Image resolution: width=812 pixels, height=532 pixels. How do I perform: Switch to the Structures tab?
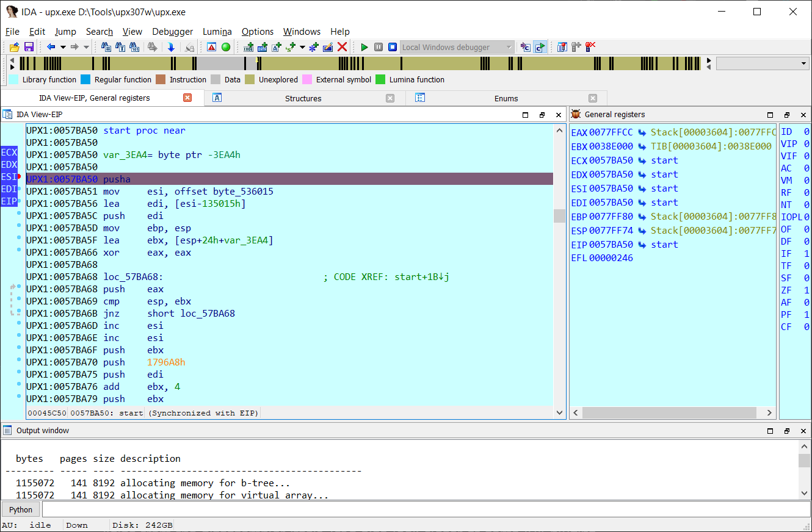[303, 98]
